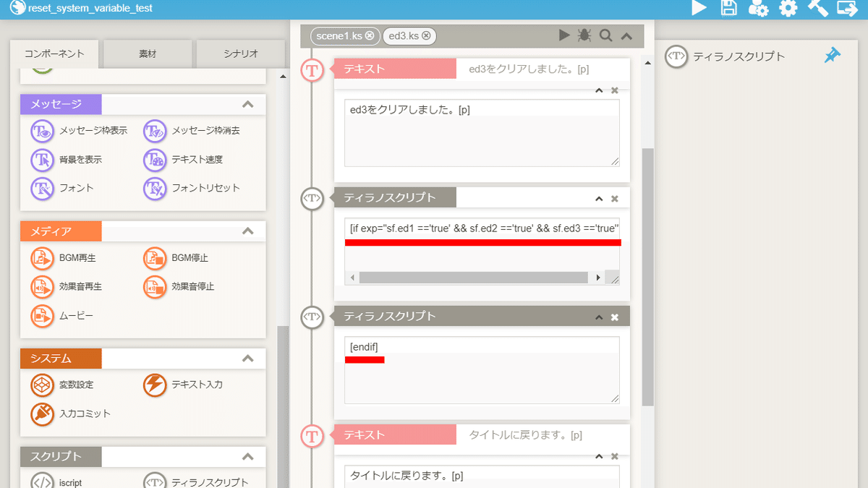The image size is (868, 488).
Task: Select the [endif] block timeline node
Action: click(x=312, y=317)
